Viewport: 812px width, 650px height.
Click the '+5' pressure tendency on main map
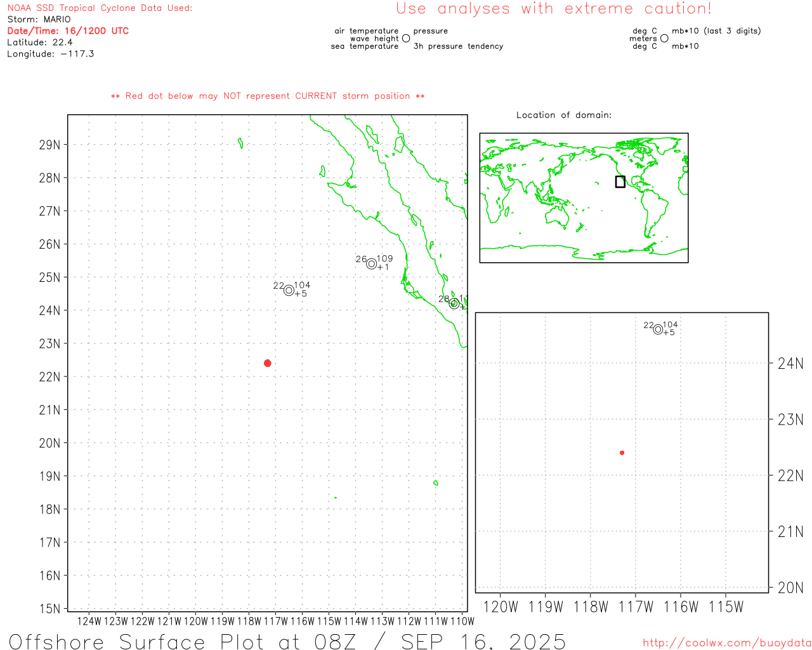pos(301,294)
